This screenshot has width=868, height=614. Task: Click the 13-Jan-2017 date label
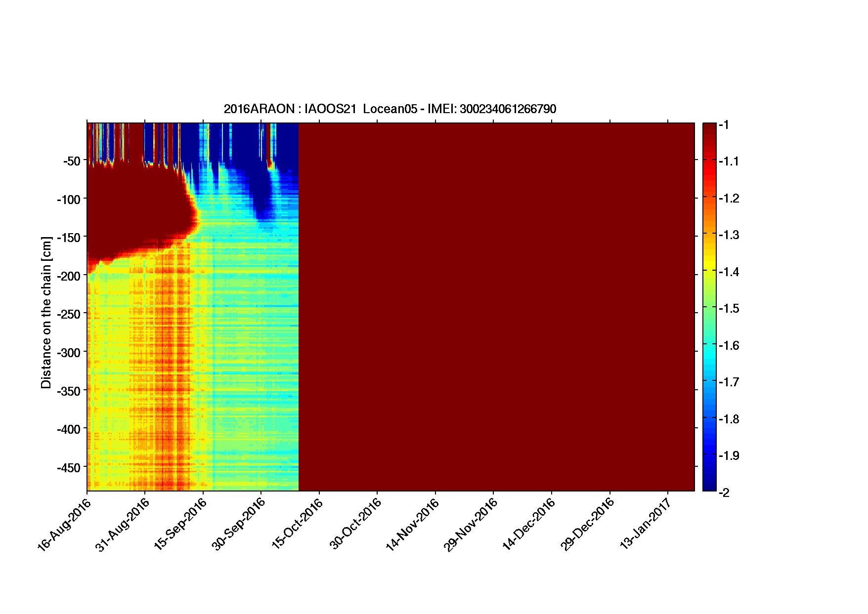(x=646, y=524)
